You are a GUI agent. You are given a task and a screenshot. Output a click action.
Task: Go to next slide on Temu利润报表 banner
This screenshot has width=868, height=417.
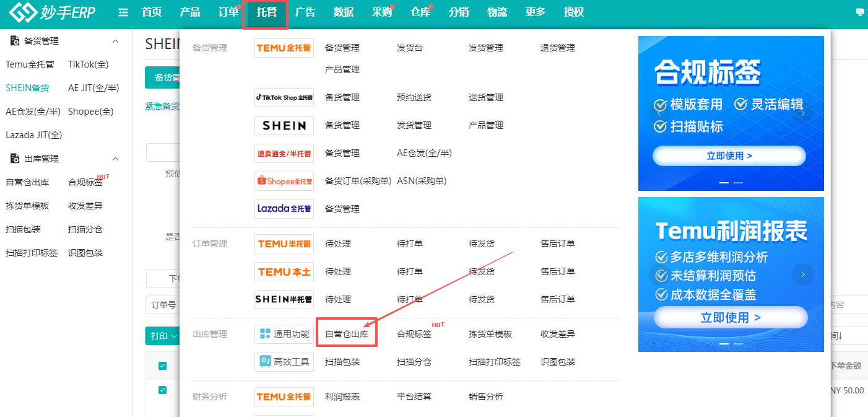point(803,274)
